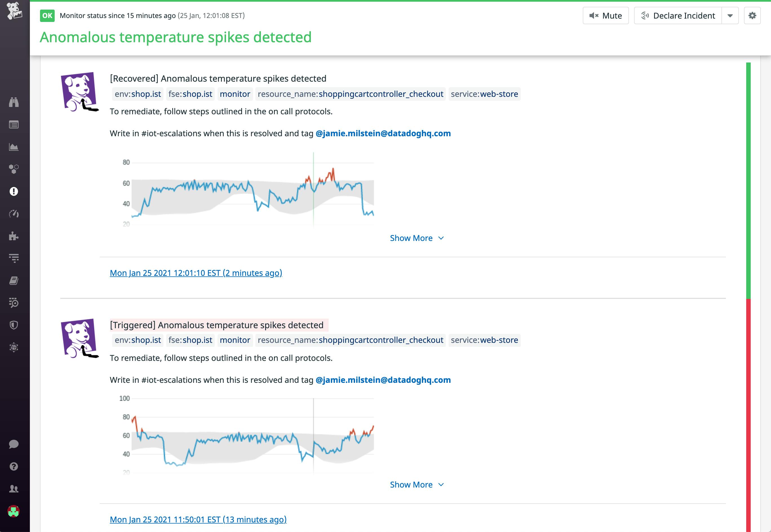Open the Dashboards icon
This screenshot has width=771, height=532.
pyautogui.click(x=14, y=147)
